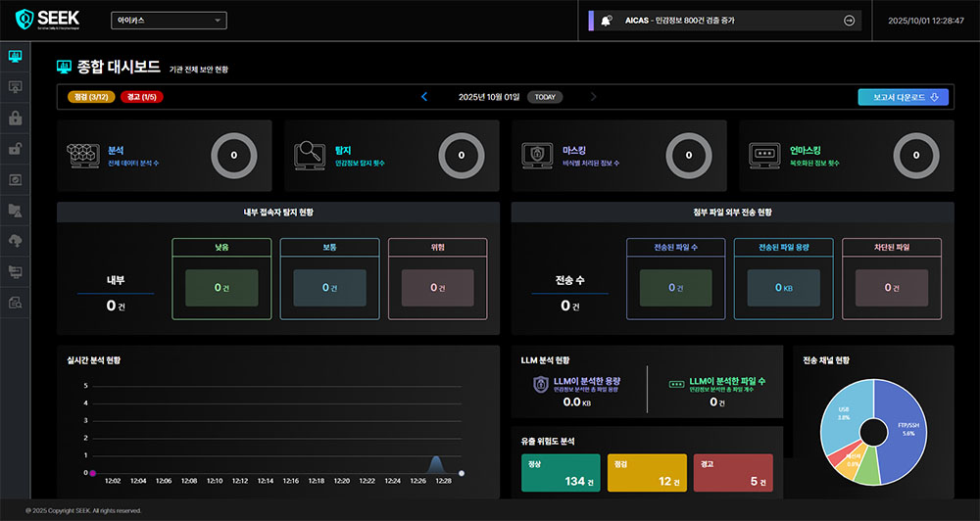Screen dimensions: 980x521
Task: Open the 아이커스 organization dropdown
Action: (170, 21)
